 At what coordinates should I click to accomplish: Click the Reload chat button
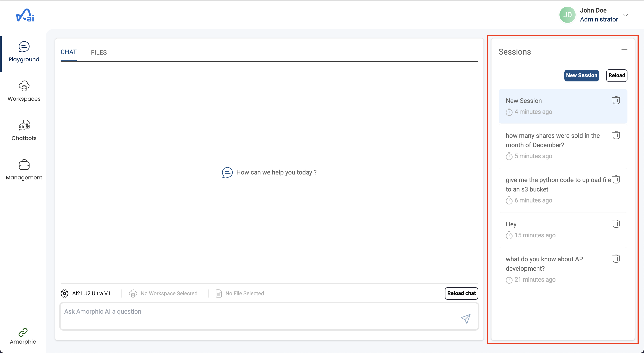pyautogui.click(x=461, y=293)
